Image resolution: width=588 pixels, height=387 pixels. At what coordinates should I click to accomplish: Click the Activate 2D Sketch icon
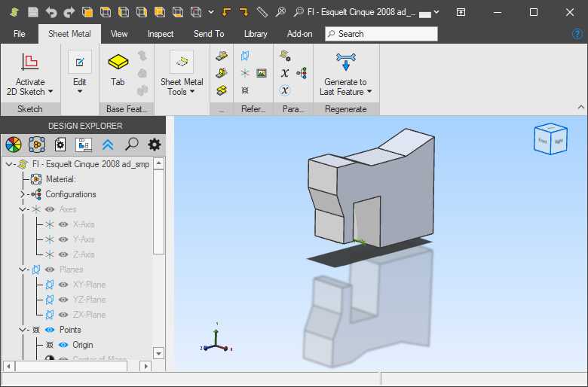tap(29, 62)
